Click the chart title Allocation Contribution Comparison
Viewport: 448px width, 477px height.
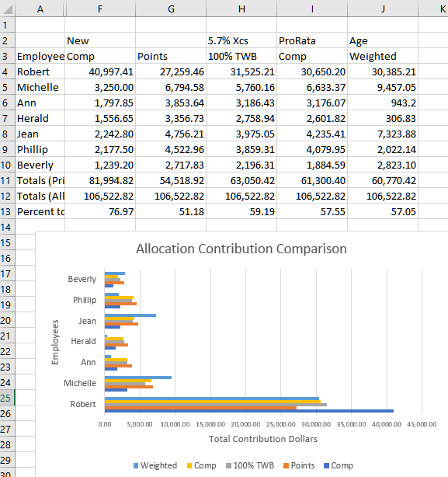point(241,249)
